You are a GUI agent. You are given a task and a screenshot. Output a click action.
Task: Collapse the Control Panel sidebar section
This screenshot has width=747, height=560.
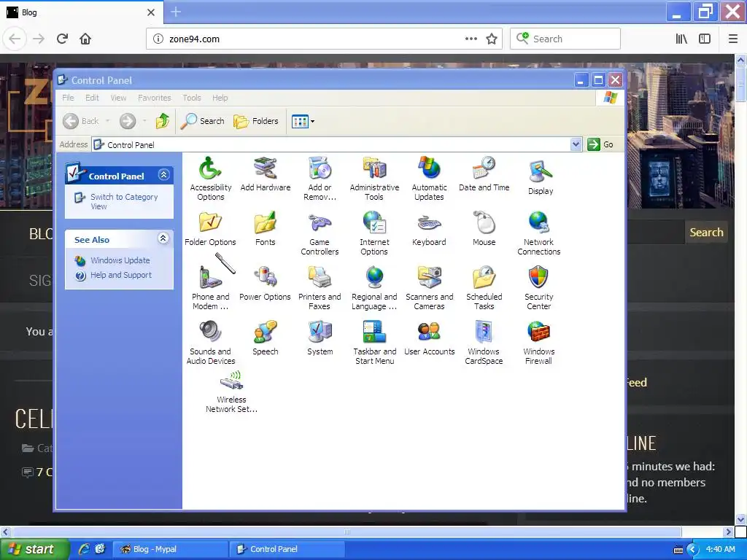point(163,175)
